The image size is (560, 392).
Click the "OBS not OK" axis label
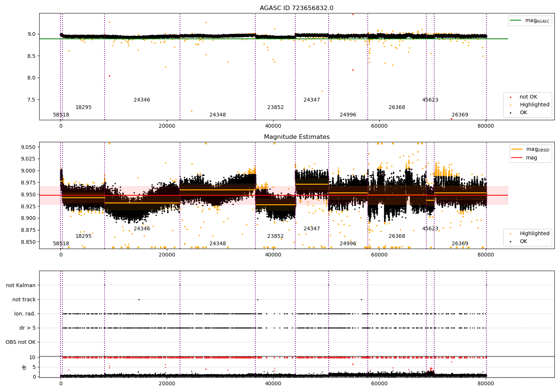(x=21, y=342)
